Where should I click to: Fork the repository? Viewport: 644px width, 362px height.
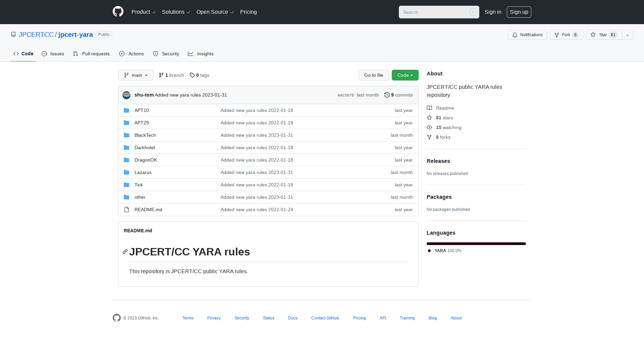click(566, 35)
